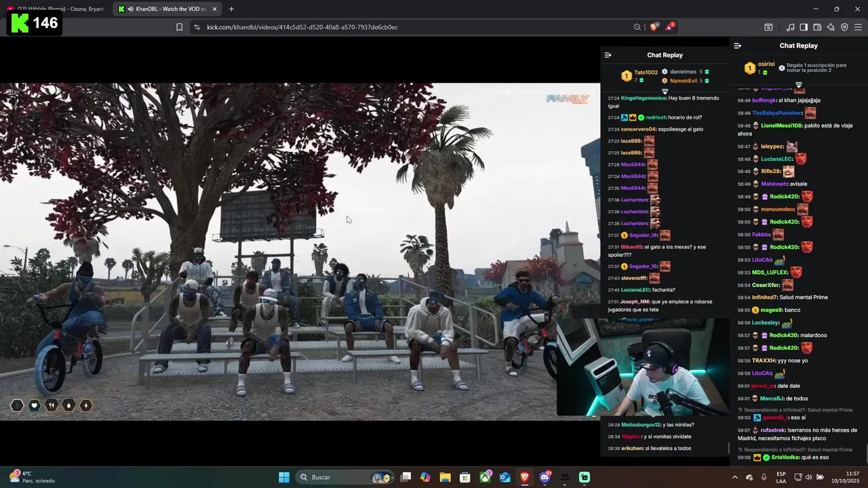Click username LionelMessi108 in chat

[x=781, y=125]
